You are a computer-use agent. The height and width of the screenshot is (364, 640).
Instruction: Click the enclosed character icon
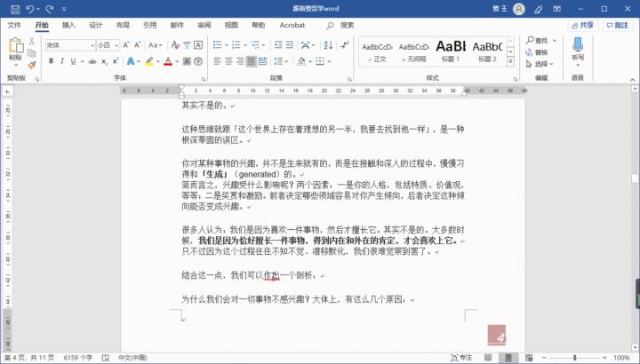(x=198, y=61)
